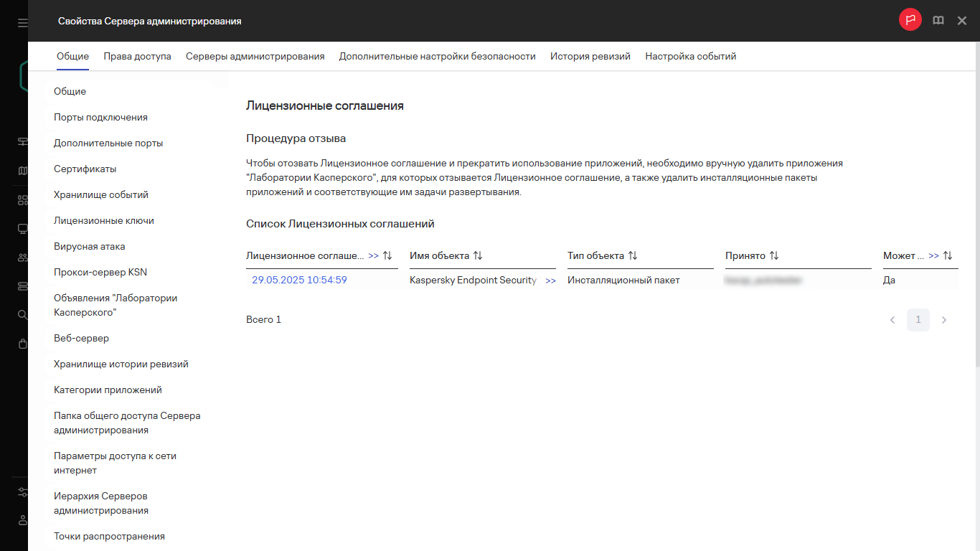This screenshot has height=551, width=980.
Task: Click the red flag notification icon
Action: (910, 20)
